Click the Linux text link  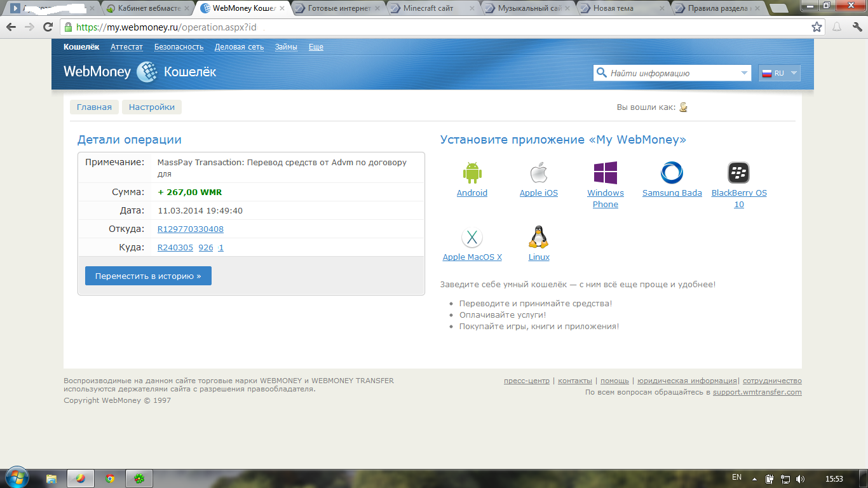pos(539,257)
